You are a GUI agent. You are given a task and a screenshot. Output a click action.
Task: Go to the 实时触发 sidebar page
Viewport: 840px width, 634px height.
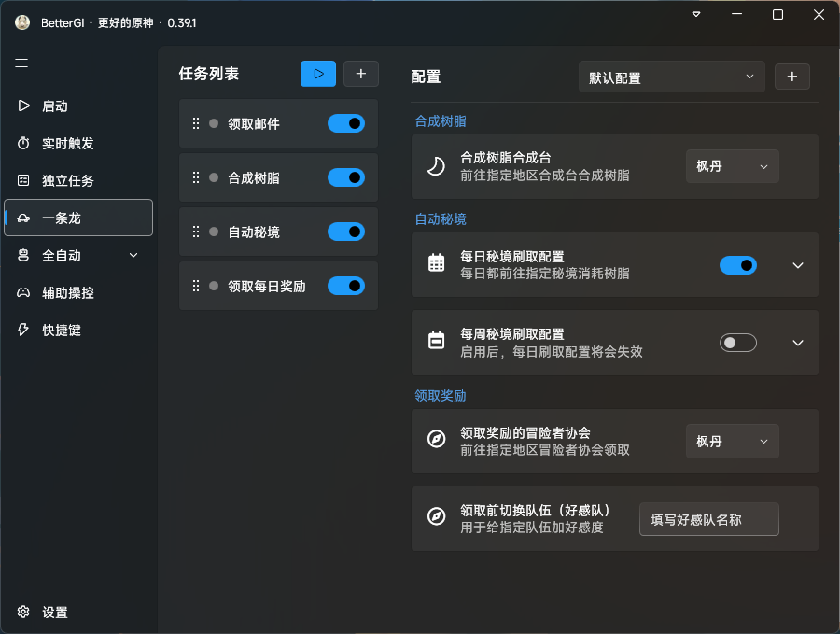(67, 143)
